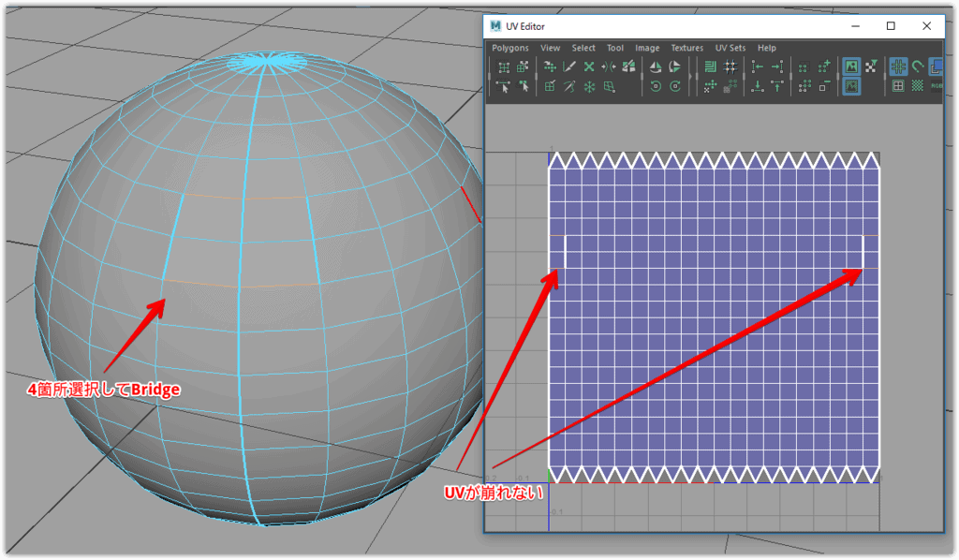Open the Image menu
Viewport: 959px width, 560px height.
click(647, 48)
